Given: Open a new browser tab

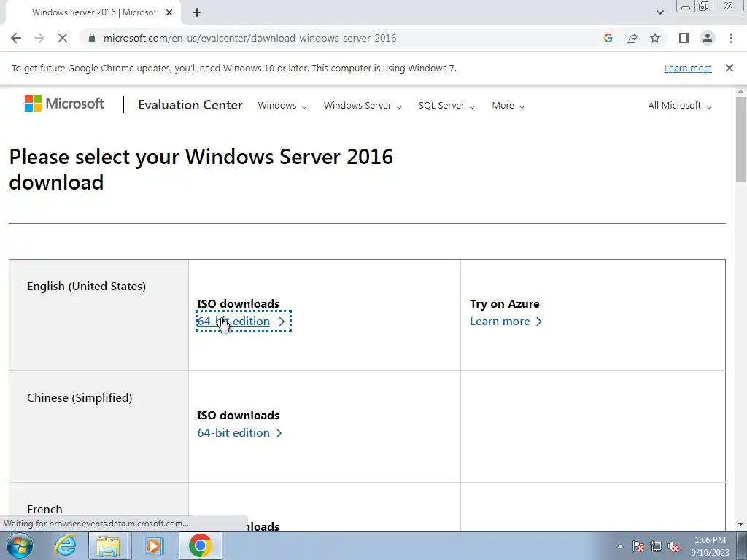Looking at the screenshot, I should (x=197, y=12).
